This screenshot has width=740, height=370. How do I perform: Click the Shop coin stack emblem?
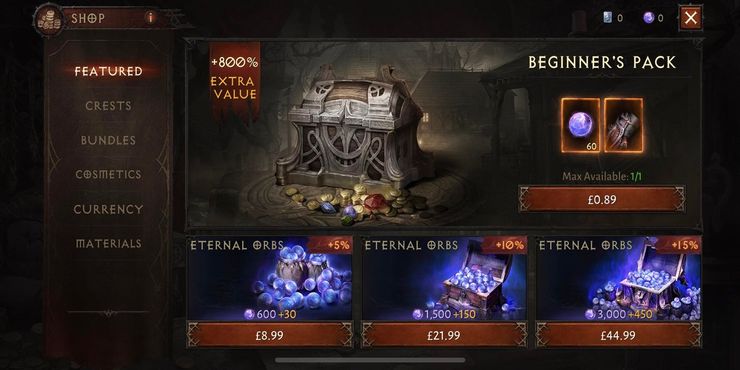pyautogui.click(x=48, y=19)
